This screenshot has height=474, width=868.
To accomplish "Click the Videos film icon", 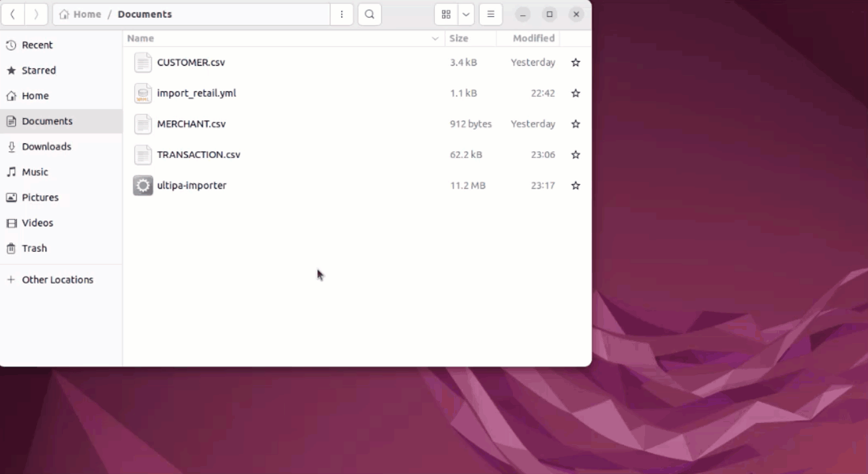I will click(x=11, y=223).
